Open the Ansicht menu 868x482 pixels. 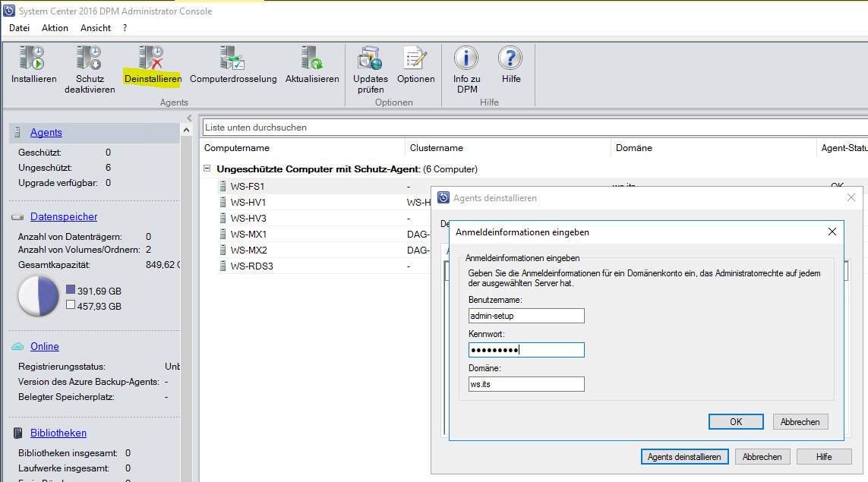(x=95, y=27)
